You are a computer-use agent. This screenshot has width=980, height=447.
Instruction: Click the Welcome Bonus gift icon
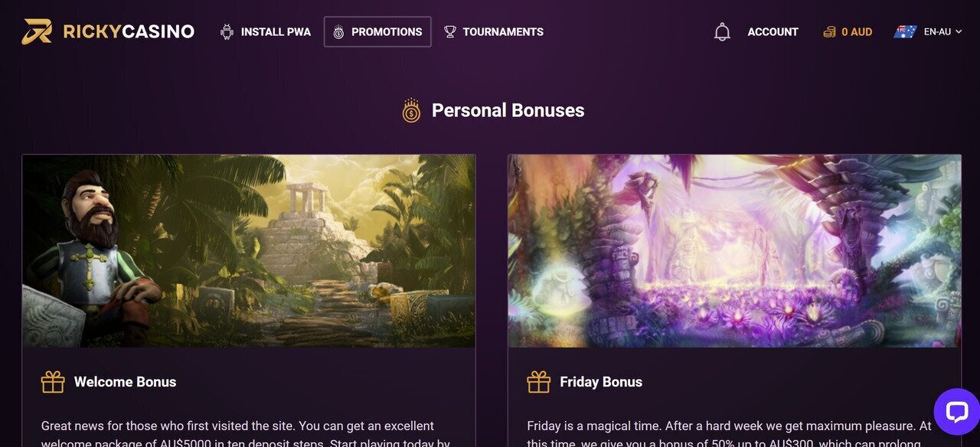53,382
